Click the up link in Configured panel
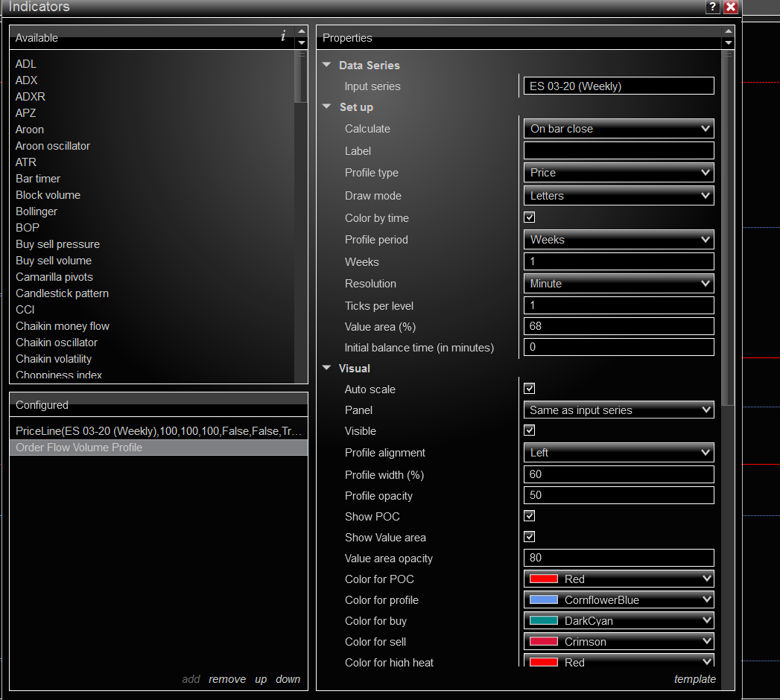 (x=261, y=680)
